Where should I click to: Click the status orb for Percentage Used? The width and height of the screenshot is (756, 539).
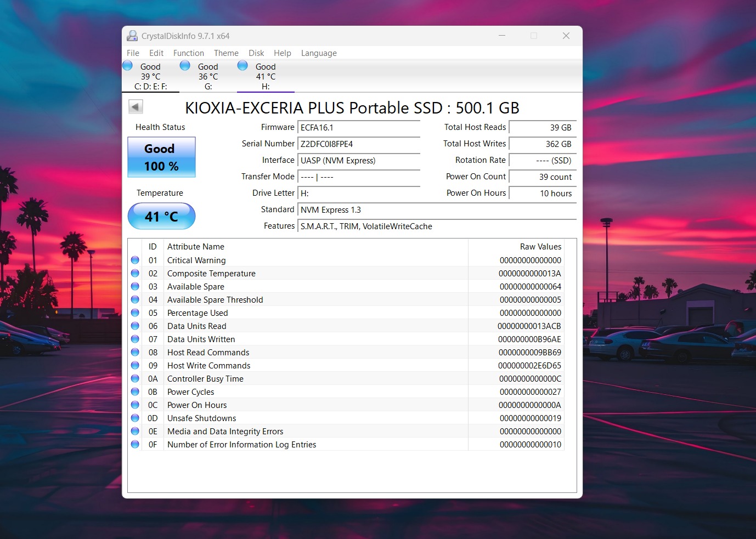click(135, 313)
